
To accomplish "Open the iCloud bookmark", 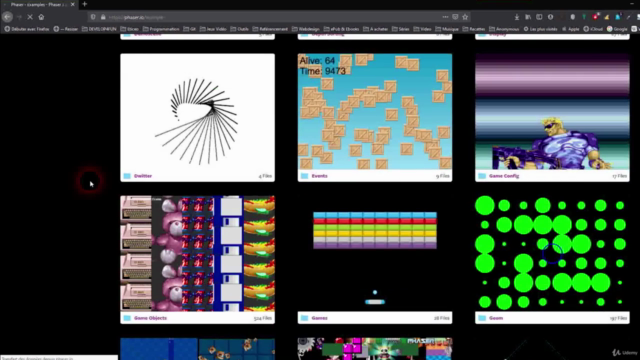I will point(593,29).
